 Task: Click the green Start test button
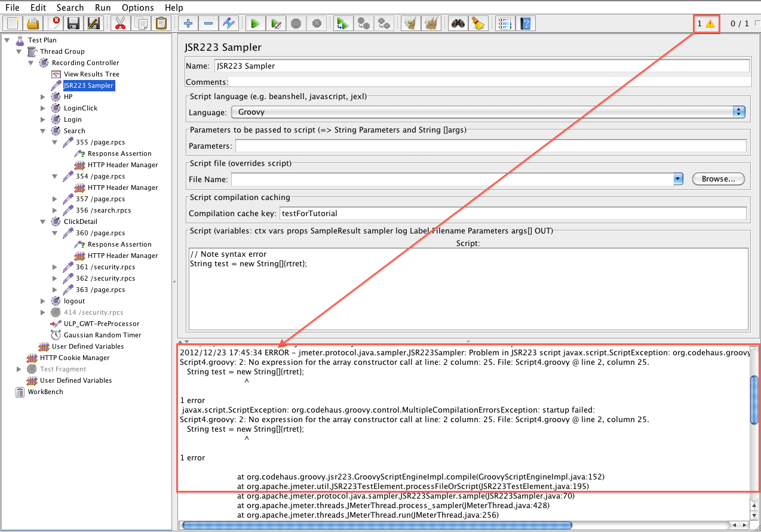tap(255, 24)
